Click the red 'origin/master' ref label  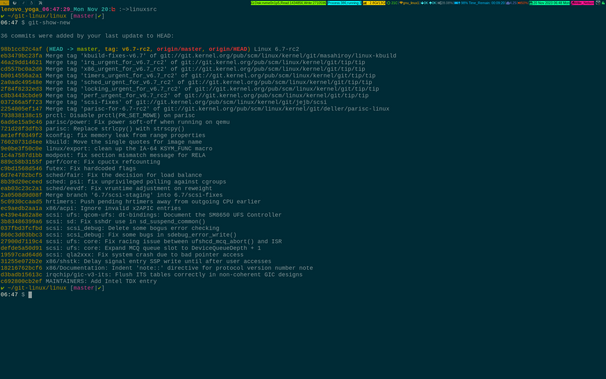tap(179, 49)
